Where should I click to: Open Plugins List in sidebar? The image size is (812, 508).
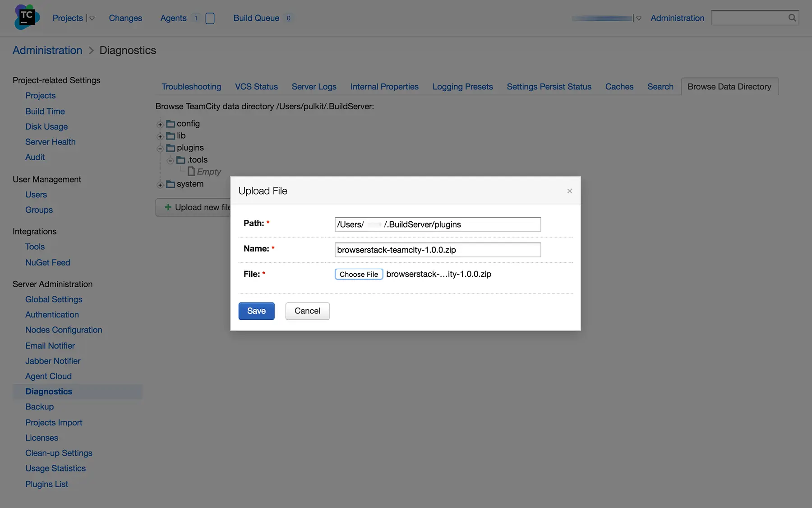click(x=46, y=484)
